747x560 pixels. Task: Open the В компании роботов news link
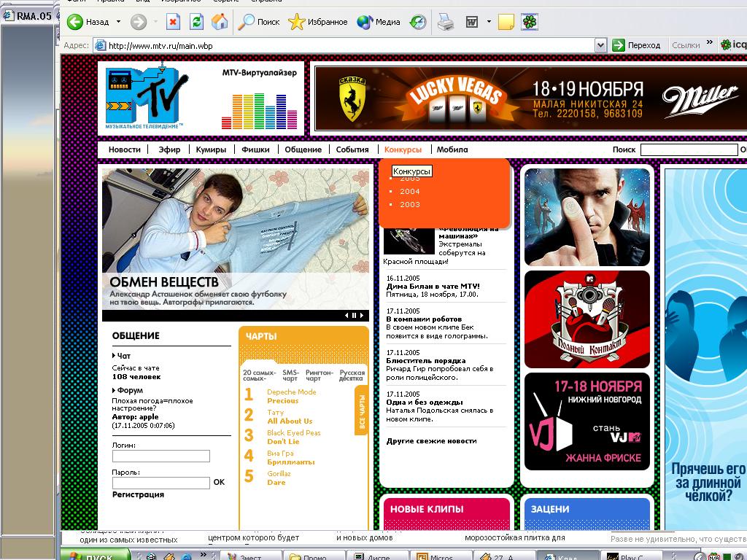[x=424, y=319]
